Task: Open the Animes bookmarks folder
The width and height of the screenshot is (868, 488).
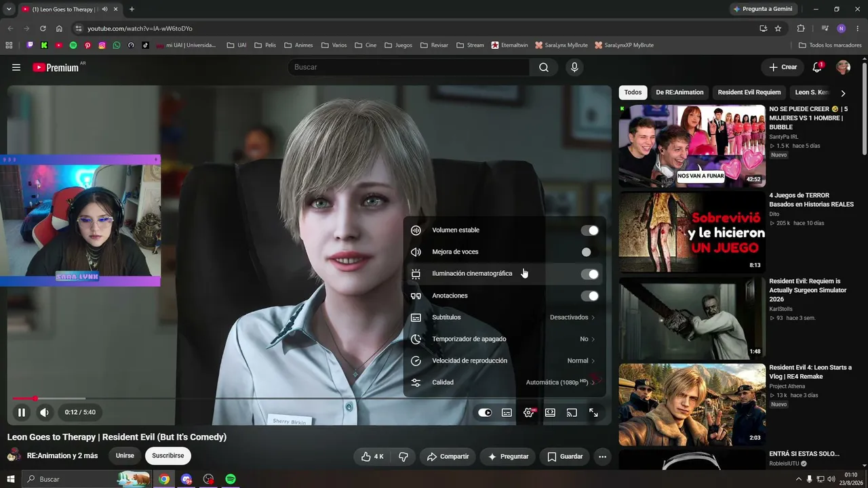Action: [298, 45]
